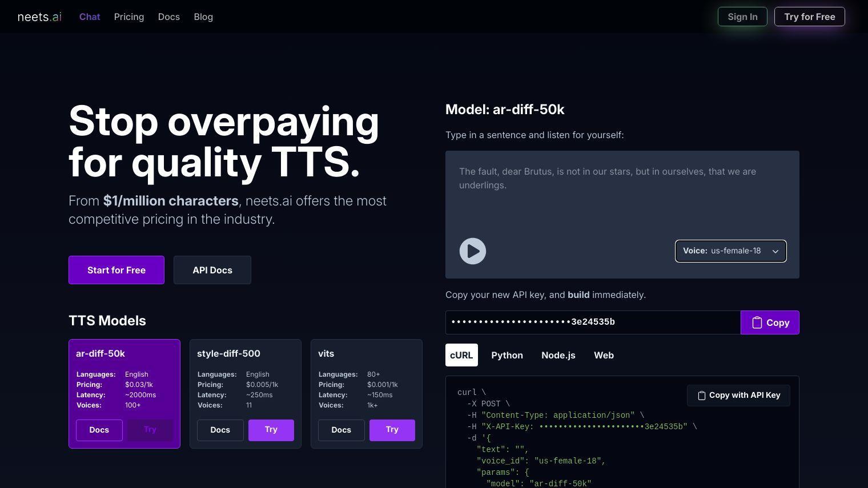Click the Model: ar-diff-50k heading
Screen dimensions: 868x488
[x=505, y=110]
